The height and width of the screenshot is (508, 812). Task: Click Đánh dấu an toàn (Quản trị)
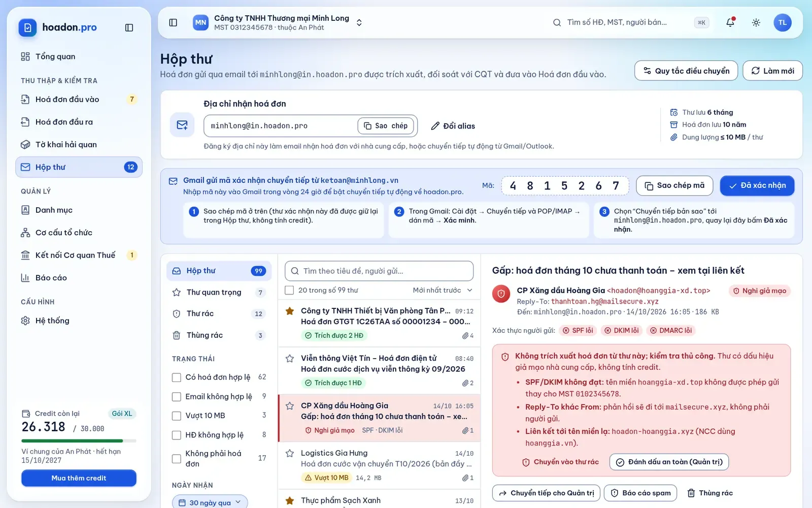[669, 462]
